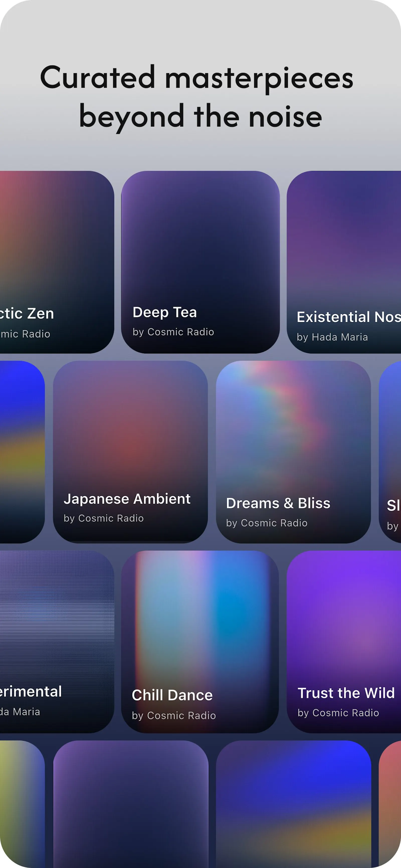This screenshot has width=401, height=868.
Task: Open the untitled purple card below Chill Dance
Action: click(131, 804)
